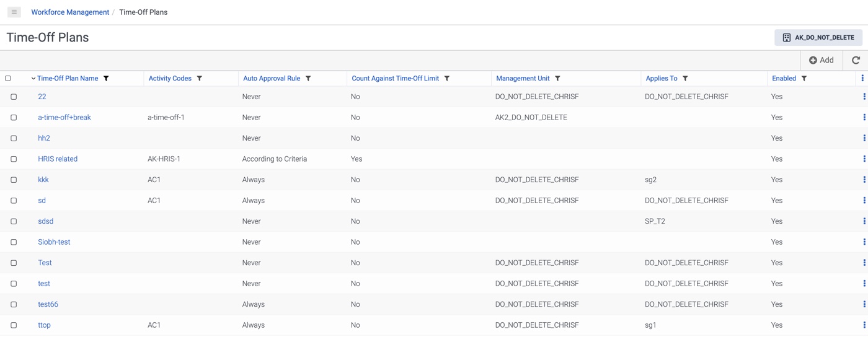868x342 pixels.
Task: Select the checkbox next to Siobh-test
Action: [x=14, y=242]
